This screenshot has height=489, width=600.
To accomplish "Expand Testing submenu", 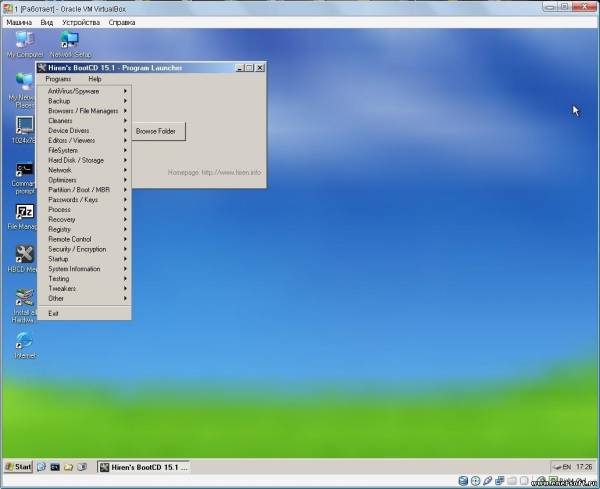I will point(84,279).
